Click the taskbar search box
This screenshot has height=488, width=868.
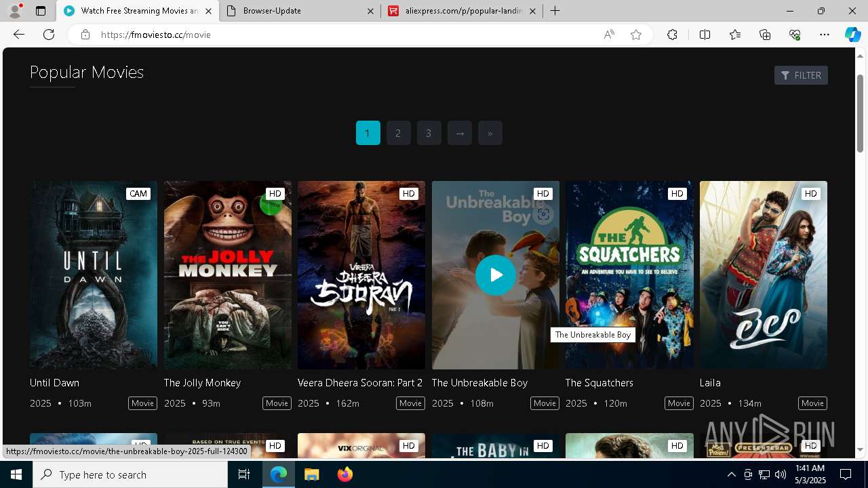[130, 474]
